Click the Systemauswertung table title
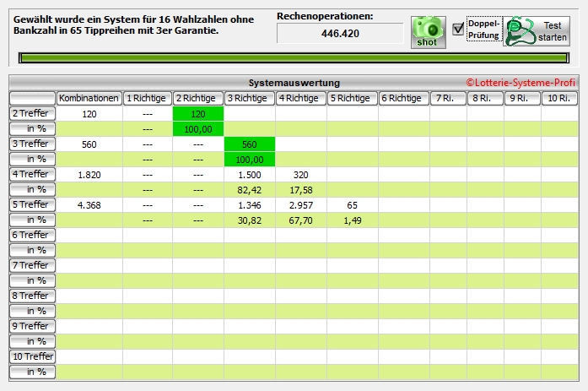The width and height of the screenshot is (588, 391). (294, 83)
